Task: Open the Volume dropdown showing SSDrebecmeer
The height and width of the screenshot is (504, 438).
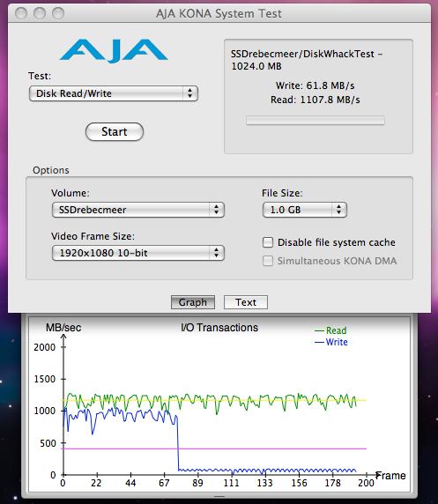Action: tap(138, 210)
